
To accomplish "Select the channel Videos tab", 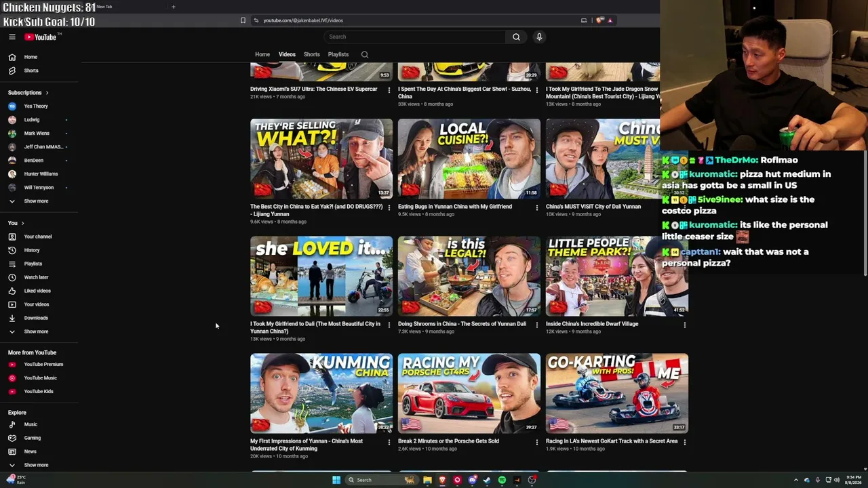I will pos(287,55).
